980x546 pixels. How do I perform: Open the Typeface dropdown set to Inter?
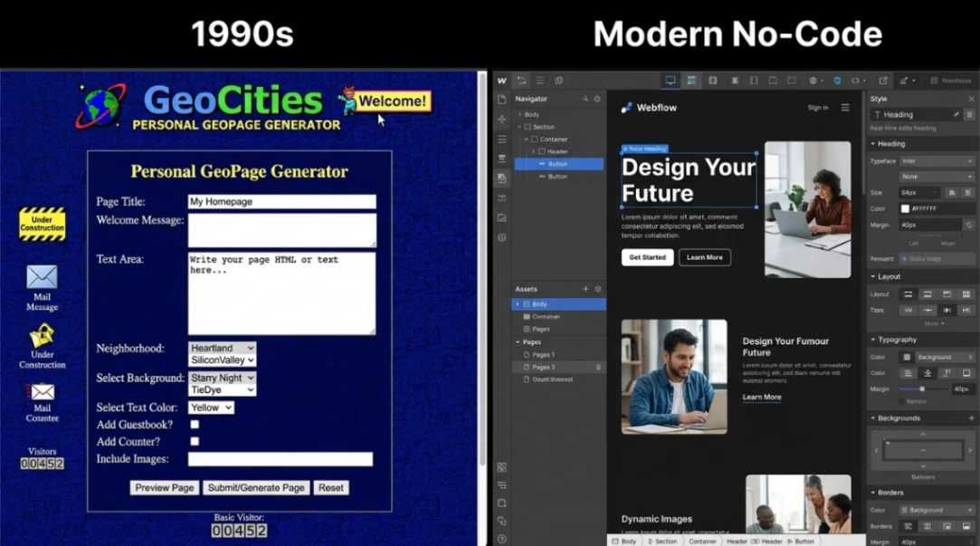tap(937, 160)
